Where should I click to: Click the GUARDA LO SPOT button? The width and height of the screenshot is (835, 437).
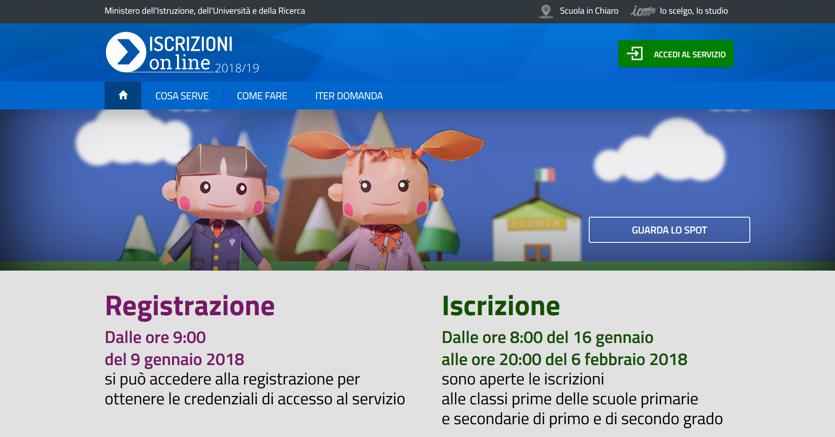[x=669, y=230]
